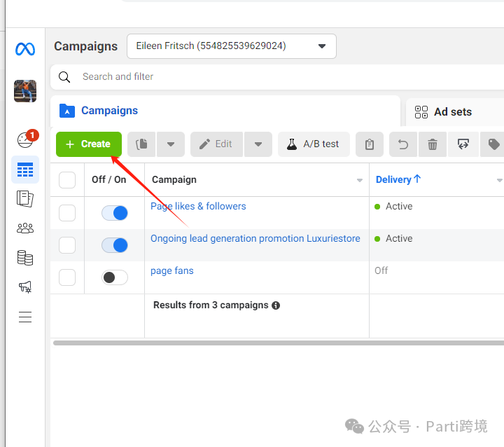Expand the duplicate button dropdown arrow
Viewport: 504px width, 447px height.
(x=171, y=144)
